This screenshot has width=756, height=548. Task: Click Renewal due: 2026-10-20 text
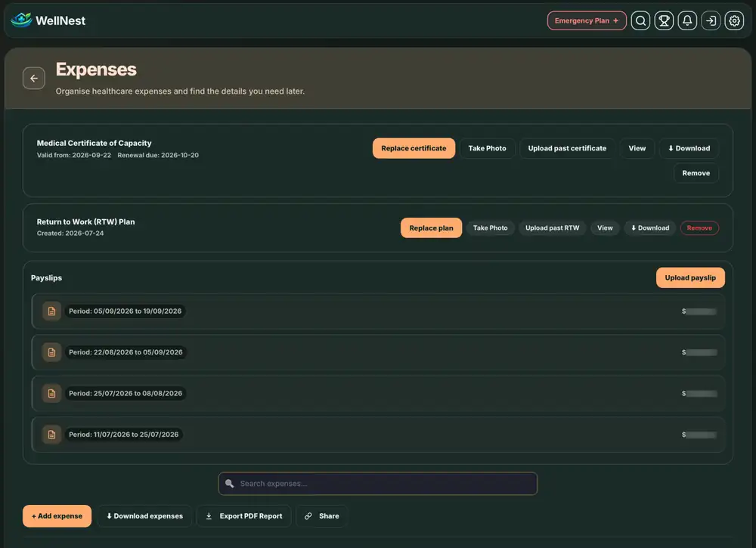click(x=158, y=155)
